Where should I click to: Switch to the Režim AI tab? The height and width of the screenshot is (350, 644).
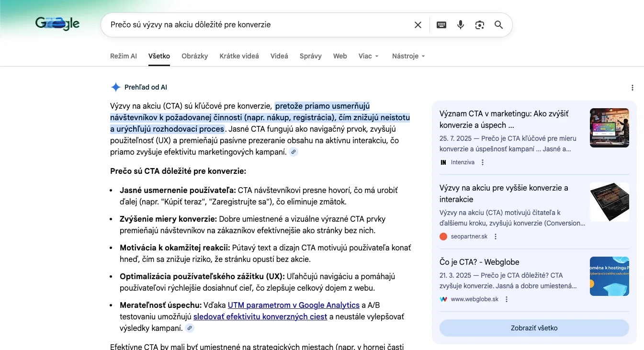point(124,56)
